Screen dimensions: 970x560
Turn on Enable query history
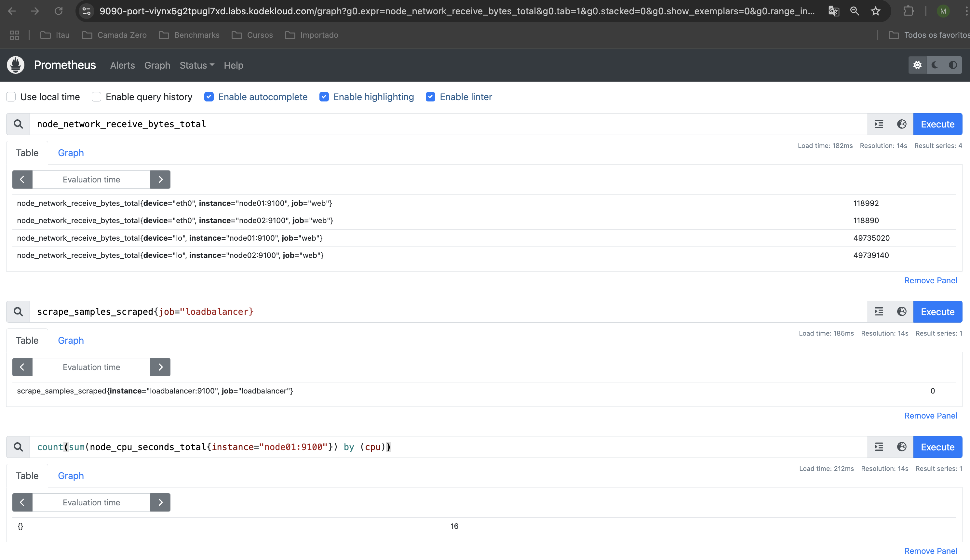point(97,97)
